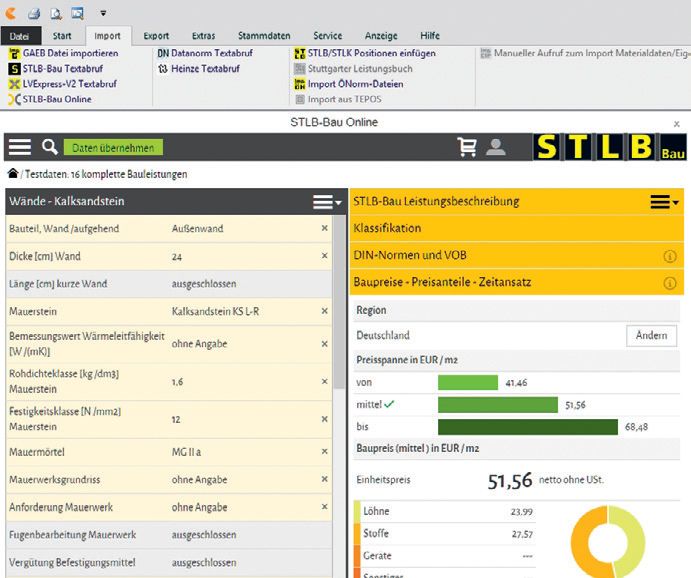Collapse Baupreise - Preisanteile - Zeitansatz section
The image size is (691, 578).
[516, 282]
